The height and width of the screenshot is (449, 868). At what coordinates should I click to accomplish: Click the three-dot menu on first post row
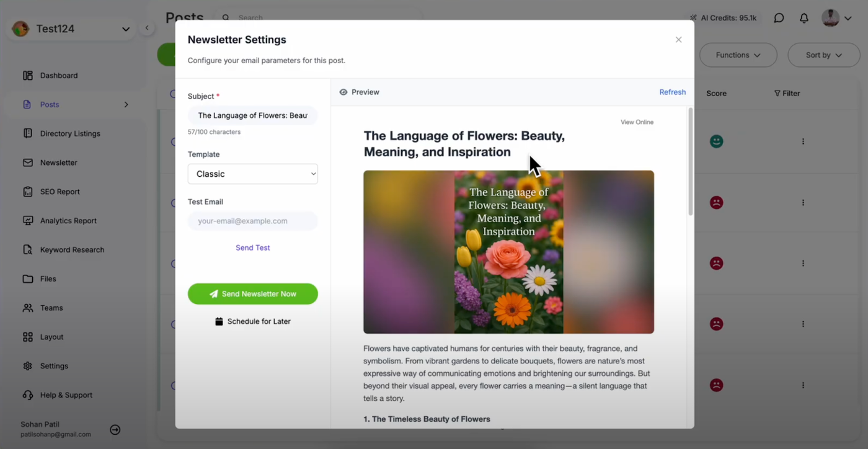coord(803,141)
